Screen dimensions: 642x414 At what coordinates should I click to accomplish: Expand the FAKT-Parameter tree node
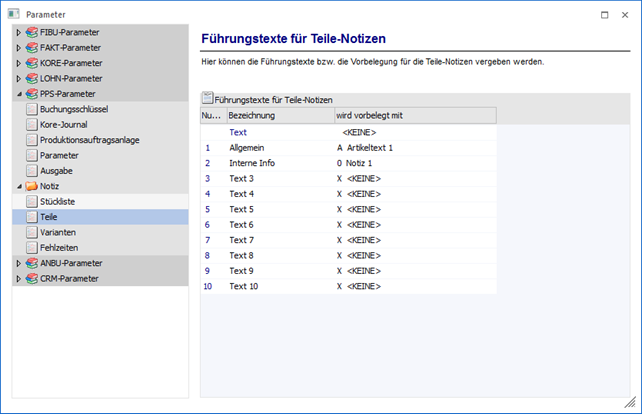[x=18, y=48]
